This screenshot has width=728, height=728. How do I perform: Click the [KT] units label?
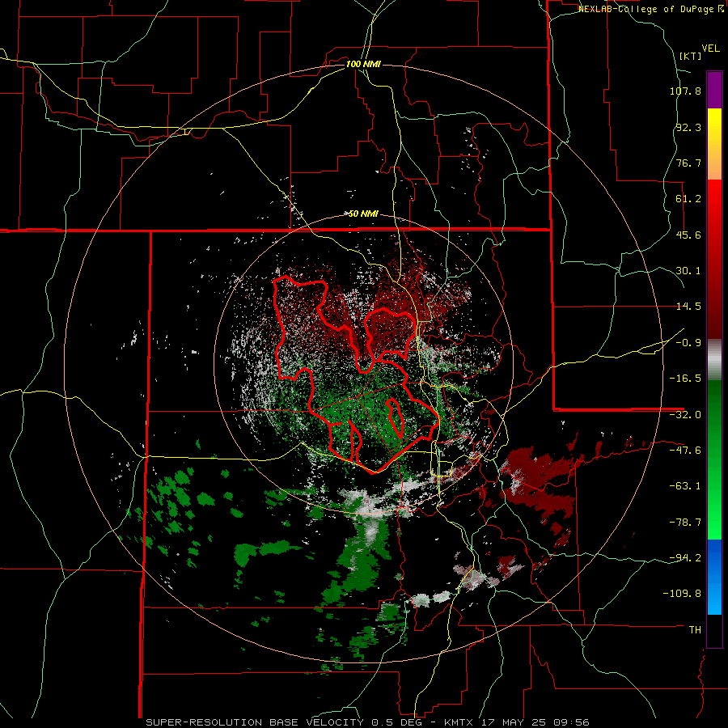point(691,56)
